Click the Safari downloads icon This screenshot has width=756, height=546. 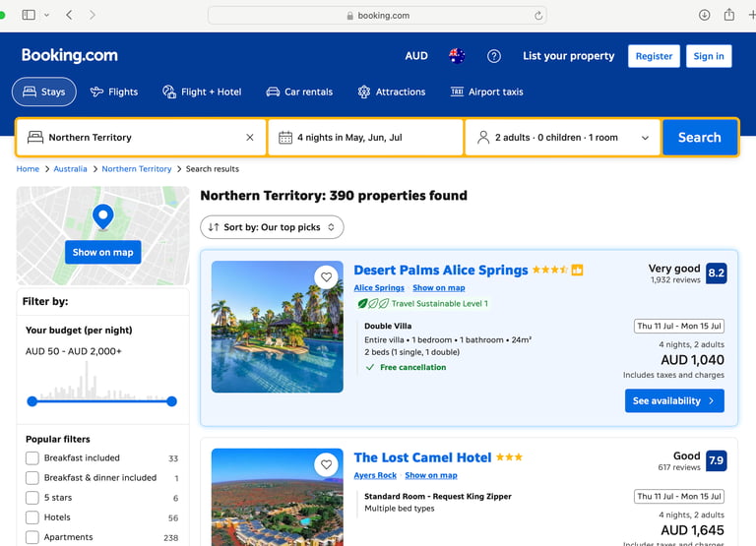click(x=704, y=15)
